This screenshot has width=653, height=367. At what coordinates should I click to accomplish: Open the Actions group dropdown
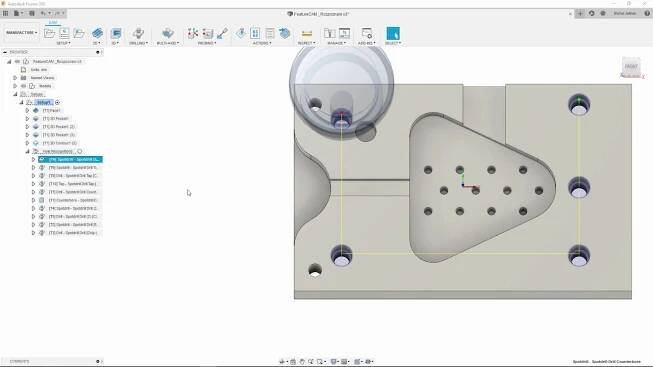click(262, 43)
